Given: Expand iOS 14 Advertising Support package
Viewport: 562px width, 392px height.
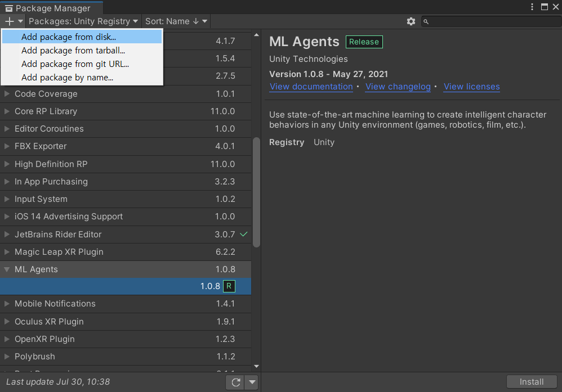Looking at the screenshot, I should [x=7, y=217].
